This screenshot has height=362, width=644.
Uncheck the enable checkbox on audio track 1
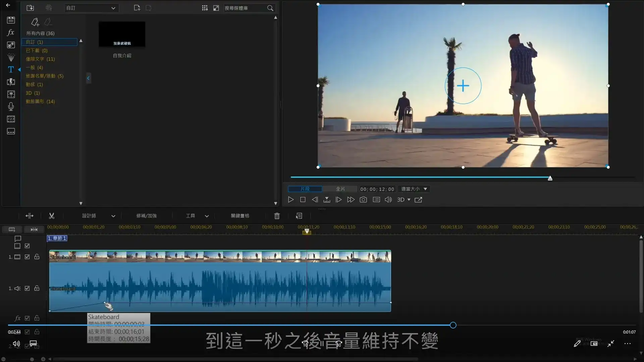(27, 288)
